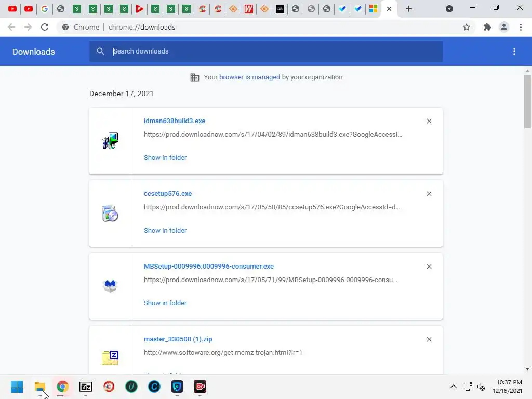This screenshot has height=399, width=532.
Task: Click the vertical scrollbar thumb
Action: pos(527,102)
